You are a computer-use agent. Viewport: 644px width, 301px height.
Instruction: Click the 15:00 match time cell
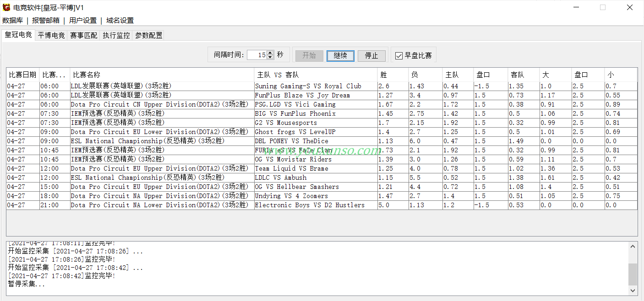click(x=55, y=187)
